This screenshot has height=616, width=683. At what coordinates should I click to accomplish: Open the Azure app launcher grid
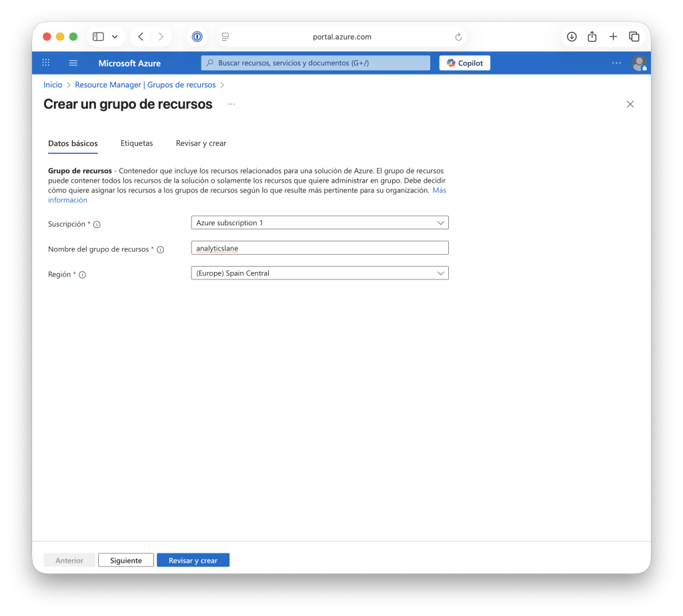click(x=45, y=63)
